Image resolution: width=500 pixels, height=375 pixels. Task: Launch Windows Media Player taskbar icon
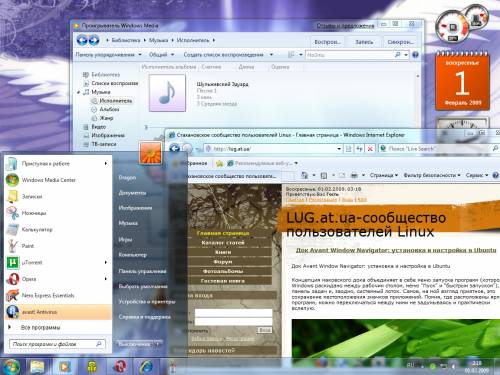64,367
